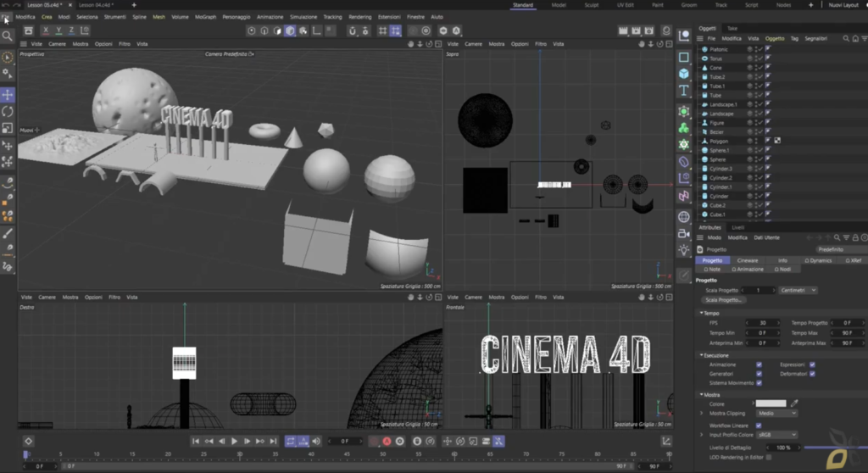Toggle Espressioni checkbox
This screenshot has height=473, width=868.
tap(812, 364)
